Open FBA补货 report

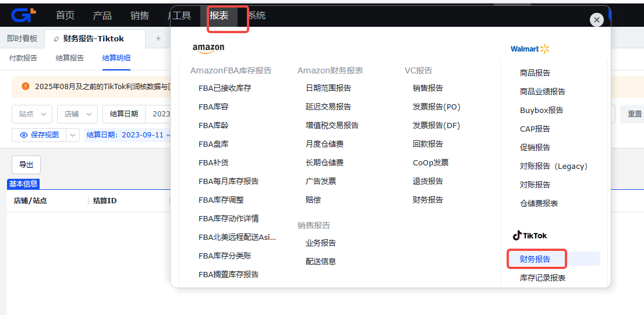(214, 162)
